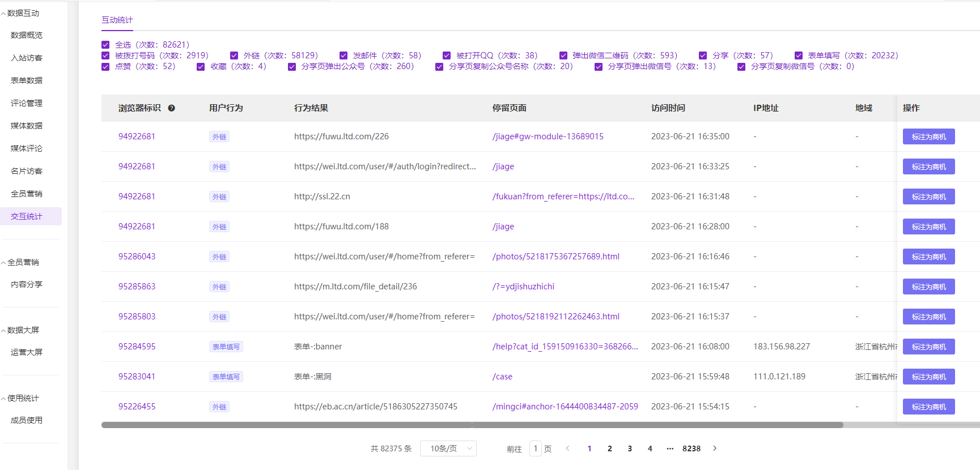
Task: Click the 表单填写 tag for 表单-:banner row
Action: click(x=226, y=347)
